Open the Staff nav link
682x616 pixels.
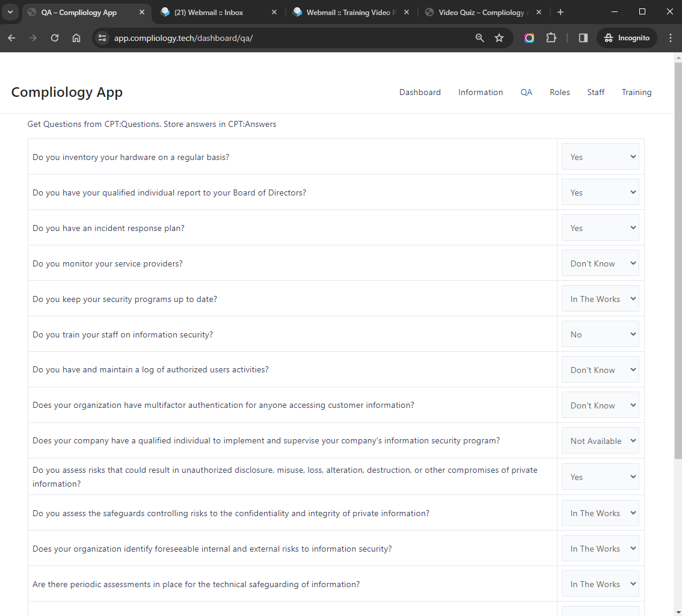(595, 92)
